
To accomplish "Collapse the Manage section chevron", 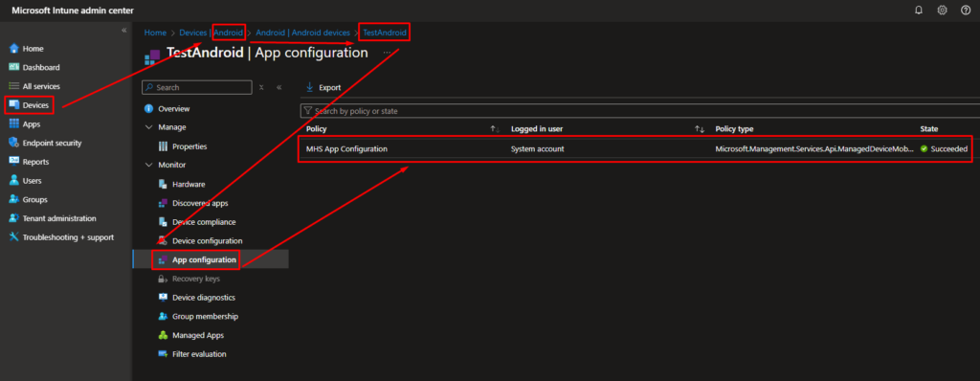I will pyautogui.click(x=148, y=127).
